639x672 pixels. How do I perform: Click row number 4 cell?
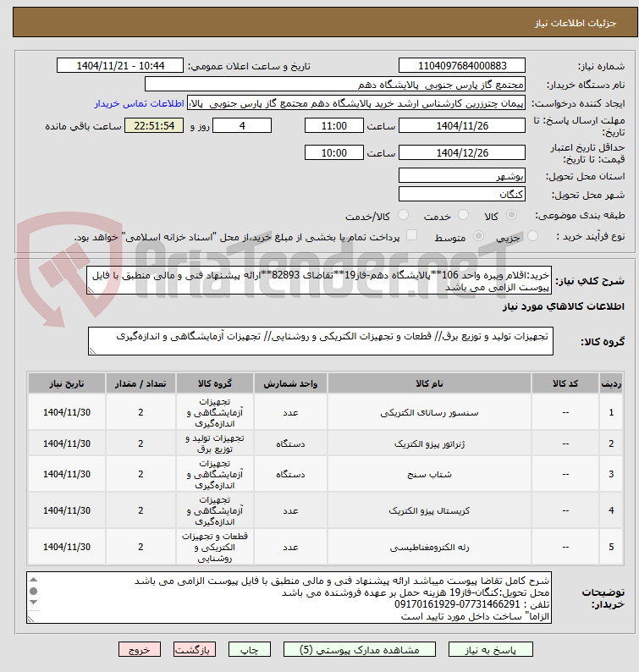[x=611, y=510]
